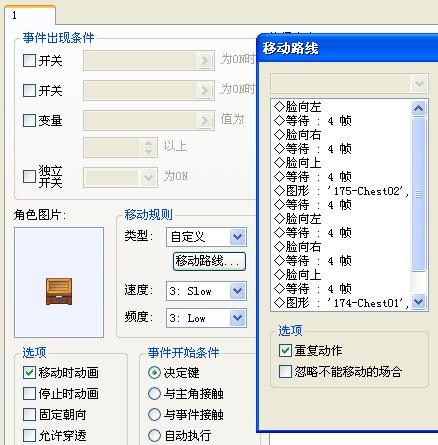
Task: Select the first 脸向右 command in list
Action: point(341,135)
